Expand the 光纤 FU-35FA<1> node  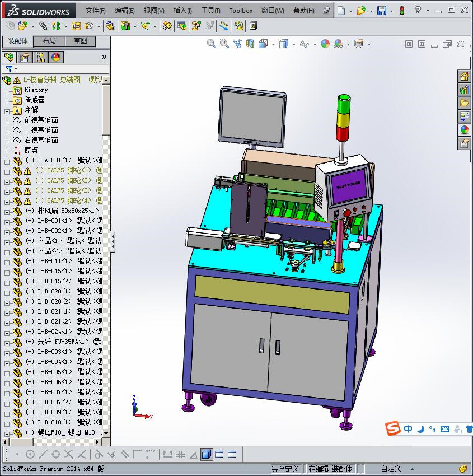pos(7,344)
